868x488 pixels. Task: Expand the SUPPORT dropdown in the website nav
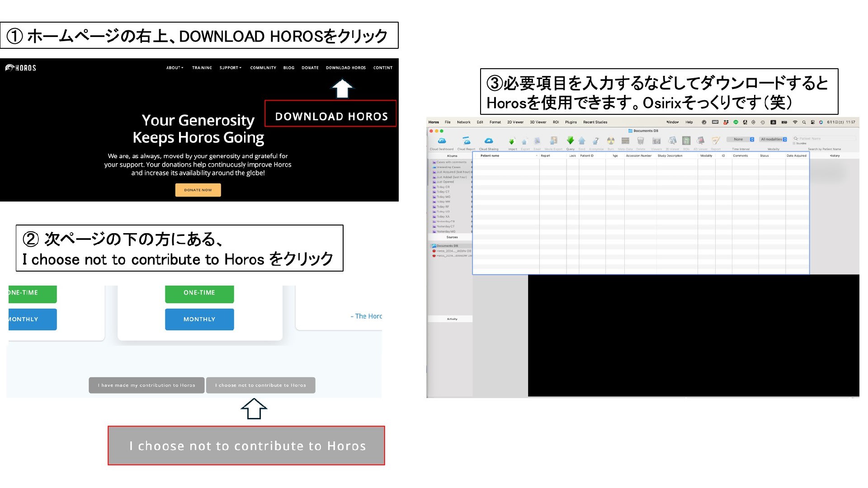[x=231, y=68]
